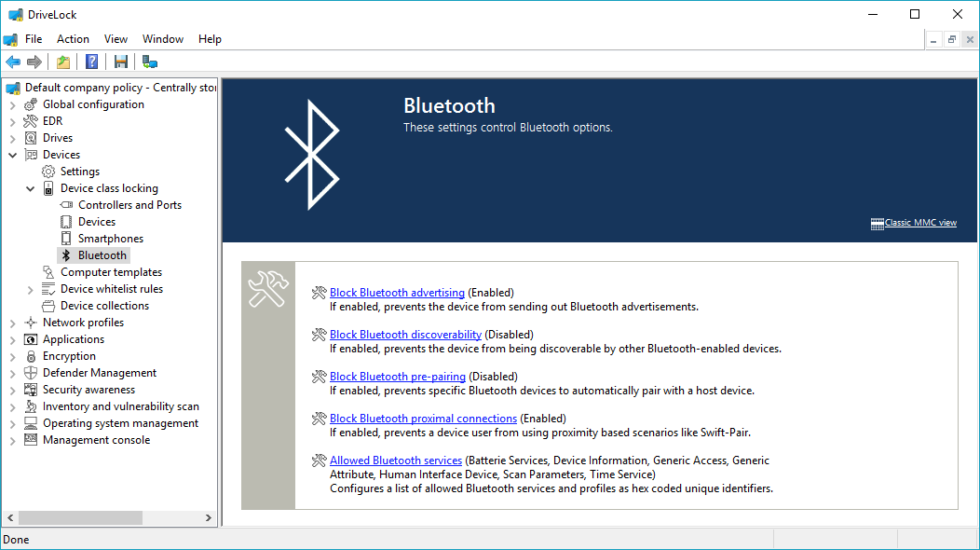Open Block Bluetooth advertising setting
The width and height of the screenshot is (980, 550).
(x=397, y=292)
